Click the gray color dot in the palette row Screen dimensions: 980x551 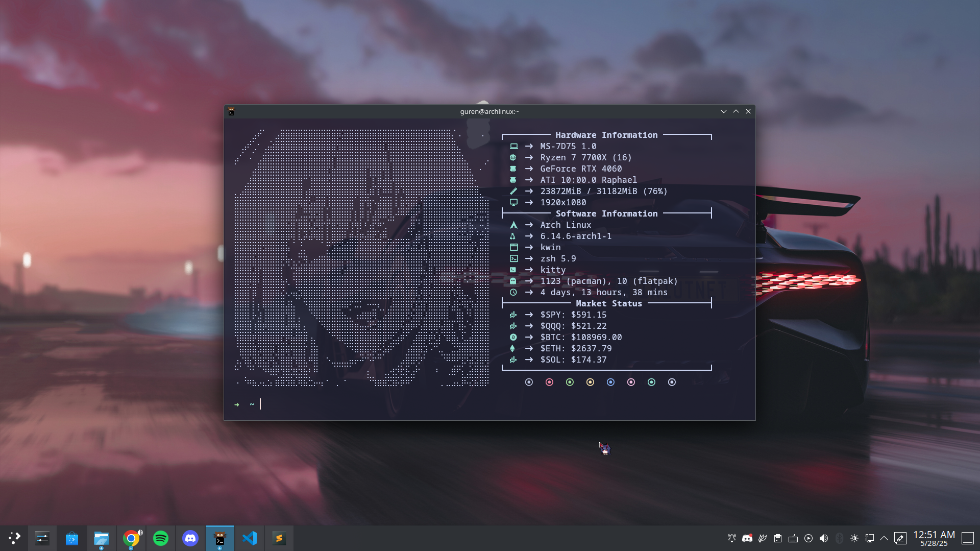(x=529, y=382)
